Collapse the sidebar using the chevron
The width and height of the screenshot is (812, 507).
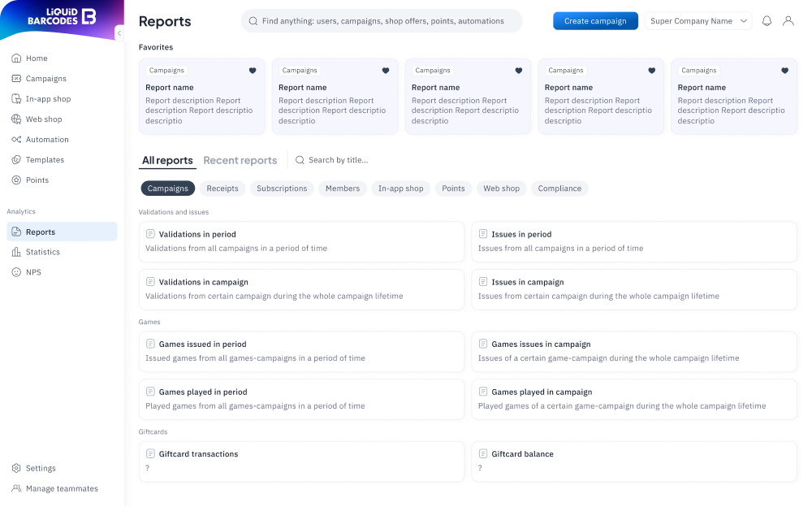(x=119, y=33)
